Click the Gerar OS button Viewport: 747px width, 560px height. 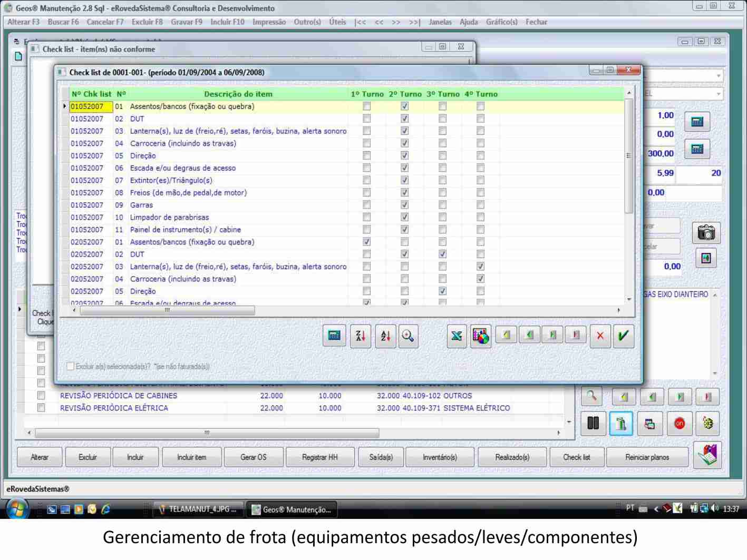254,457
